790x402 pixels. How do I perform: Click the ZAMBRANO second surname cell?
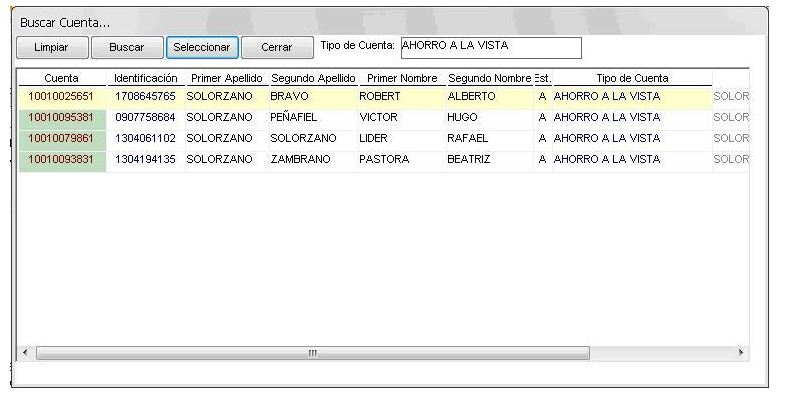[x=313, y=160]
